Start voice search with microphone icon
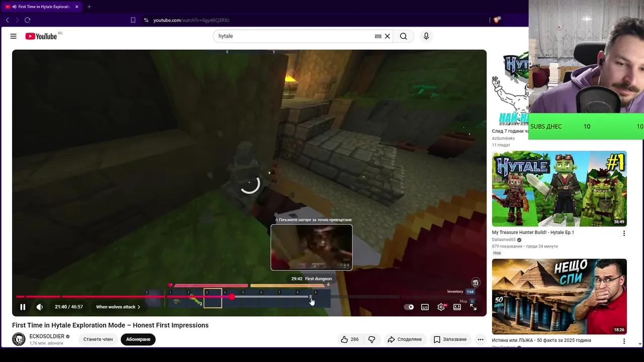 click(x=426, y=36)
